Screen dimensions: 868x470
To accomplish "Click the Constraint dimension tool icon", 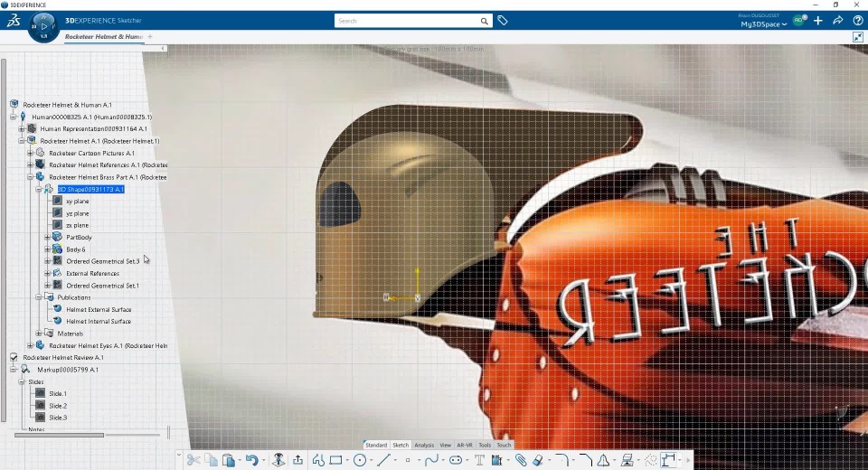I will (x=668, y=460).
